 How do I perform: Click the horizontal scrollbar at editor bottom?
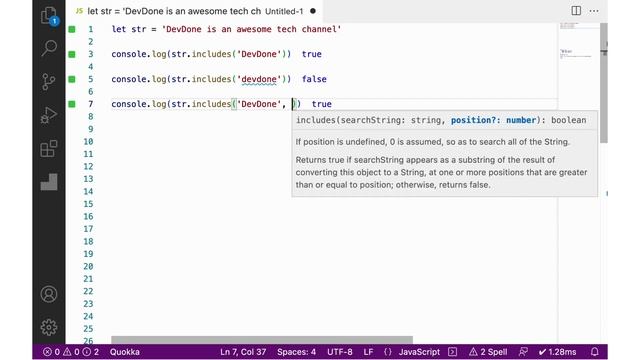(x=262, y=340)
